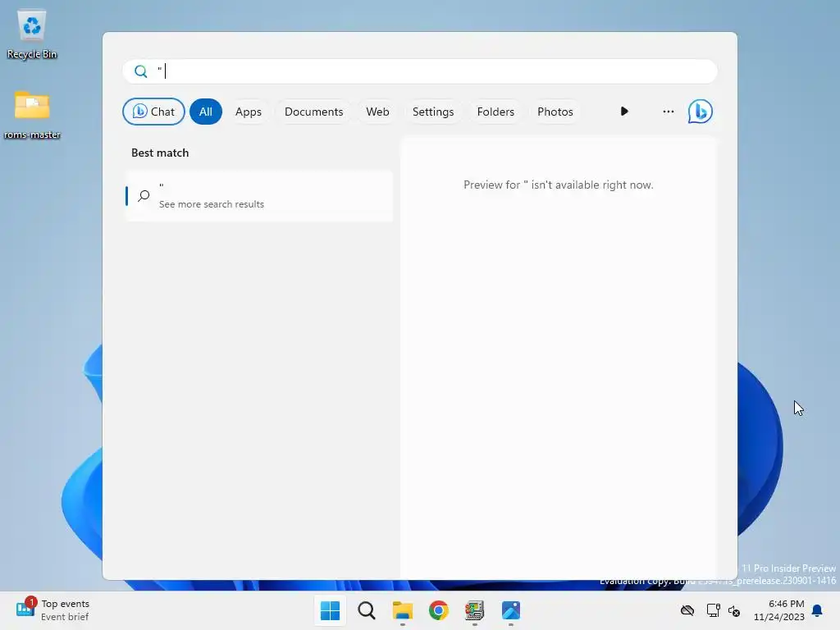Launch File Explorer from the taskbar
This screenshot has width=840, height=630.
402,610
